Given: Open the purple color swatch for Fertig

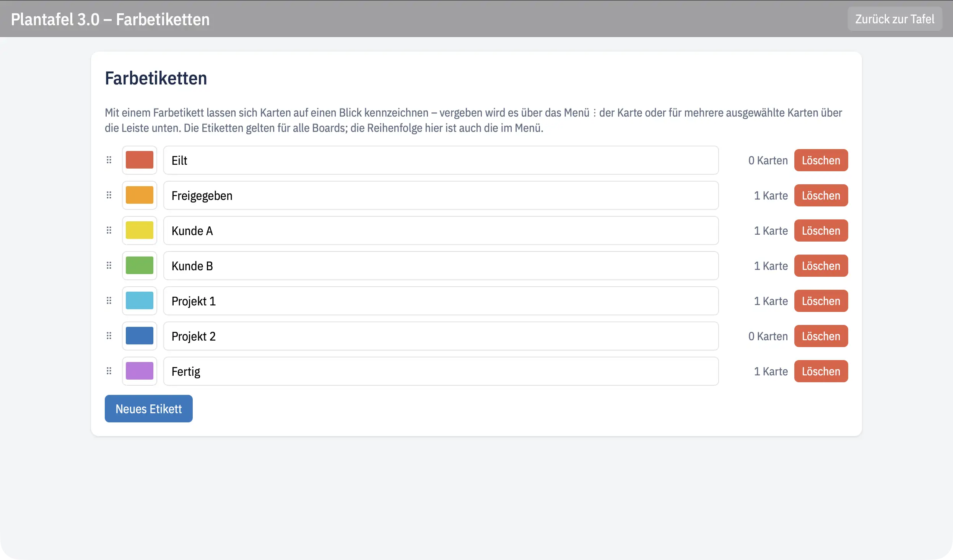Looking at the screenshot, I should coord(140,371).
